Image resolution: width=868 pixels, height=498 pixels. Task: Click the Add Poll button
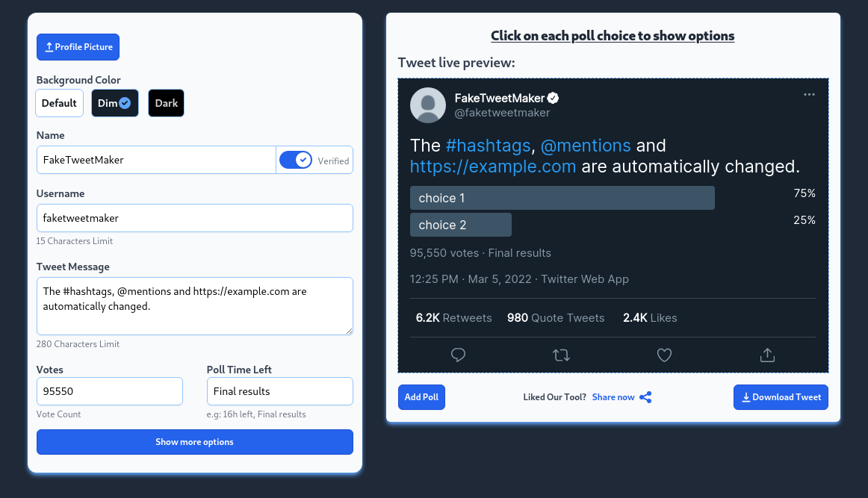pyautogui.click(x=421, y=397)
